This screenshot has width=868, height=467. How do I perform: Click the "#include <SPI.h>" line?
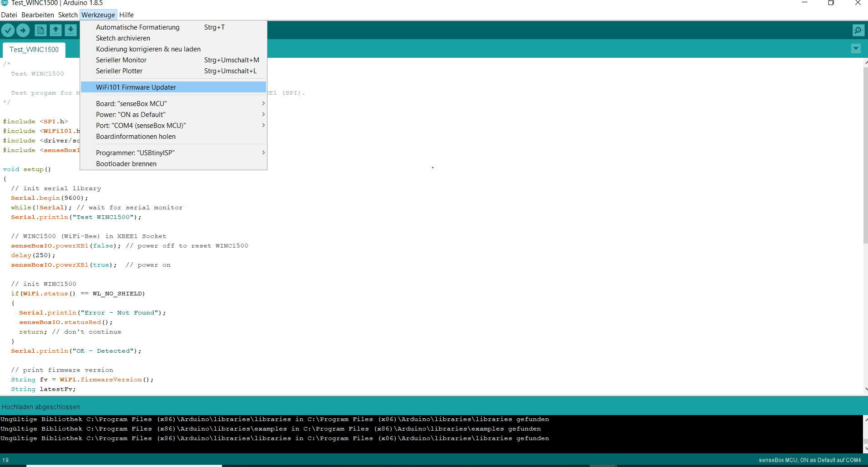[x=35, y=122]
